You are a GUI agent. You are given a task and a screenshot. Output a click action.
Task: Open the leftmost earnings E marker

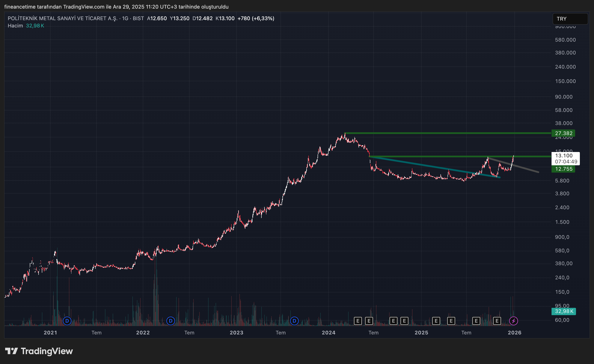[358, 321]
